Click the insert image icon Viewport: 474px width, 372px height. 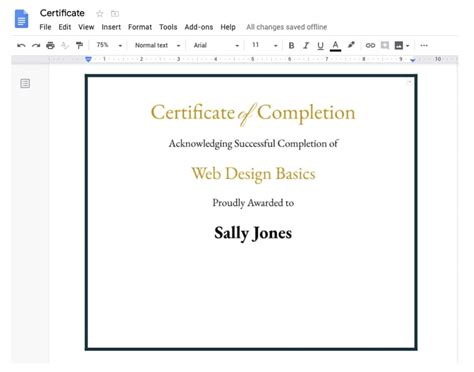pos(399,45)
